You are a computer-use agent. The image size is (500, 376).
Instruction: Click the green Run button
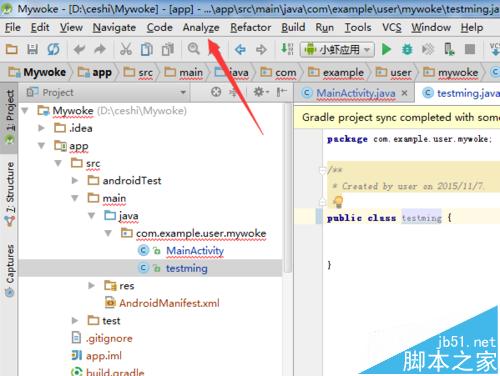coord(386,49)
